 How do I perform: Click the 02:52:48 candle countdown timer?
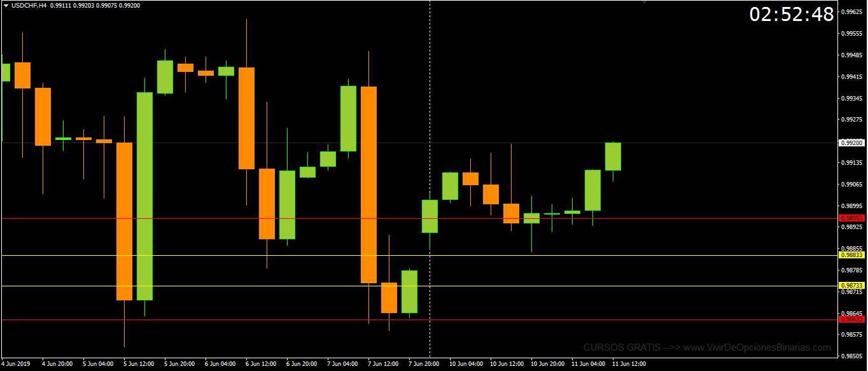[791, 15]
